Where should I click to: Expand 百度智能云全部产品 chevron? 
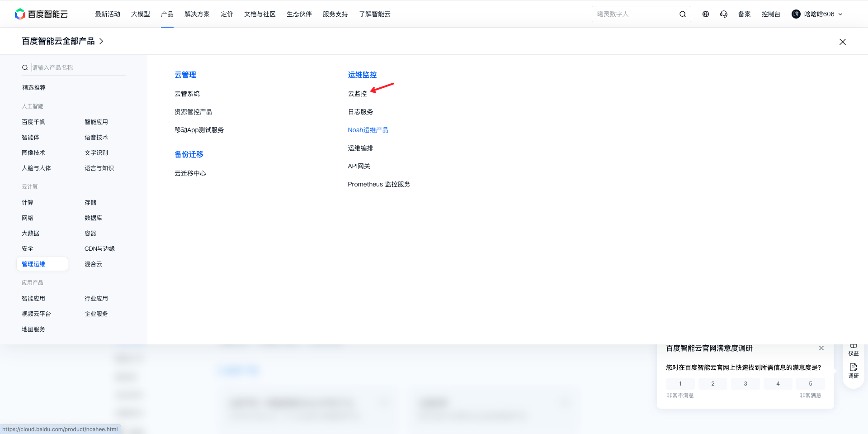101,41
